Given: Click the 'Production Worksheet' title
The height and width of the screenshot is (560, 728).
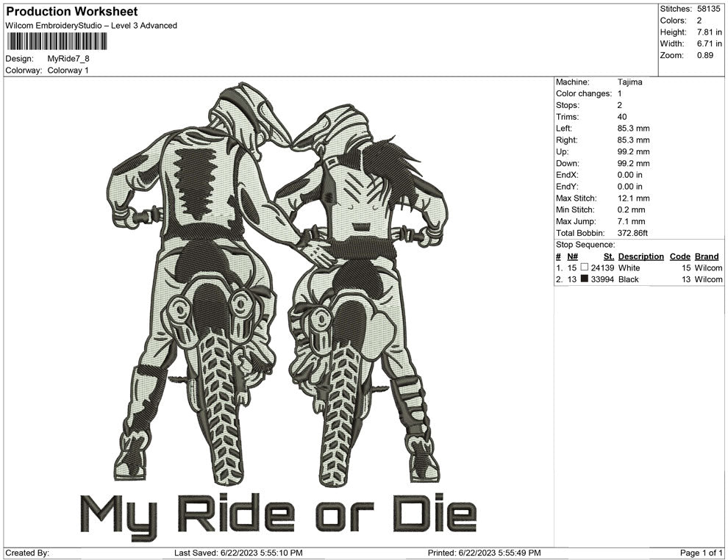Looking at the screenshot, I should point(72,12).
